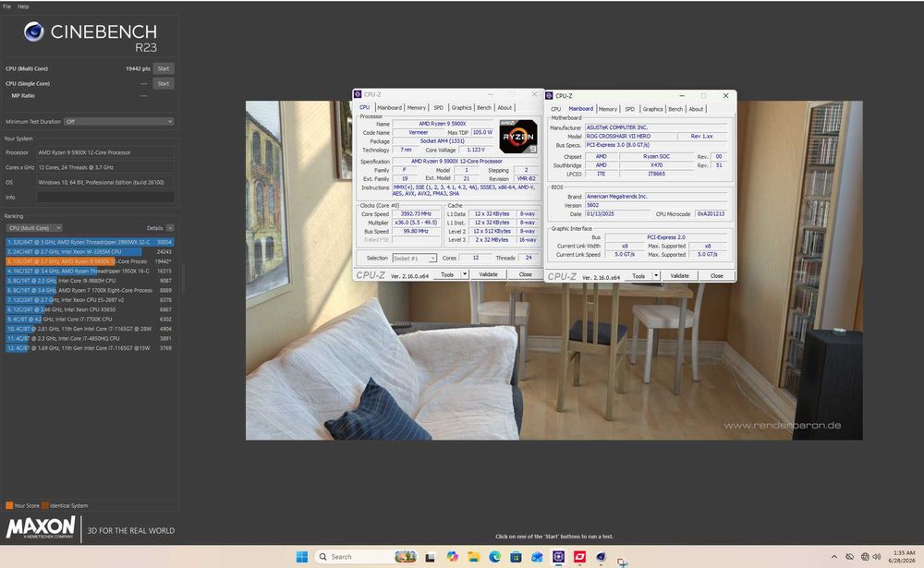The height and width of the screenshot is (568, 924).
Task: Open Bench tab in right CPU-Z window
Action: 675,109
